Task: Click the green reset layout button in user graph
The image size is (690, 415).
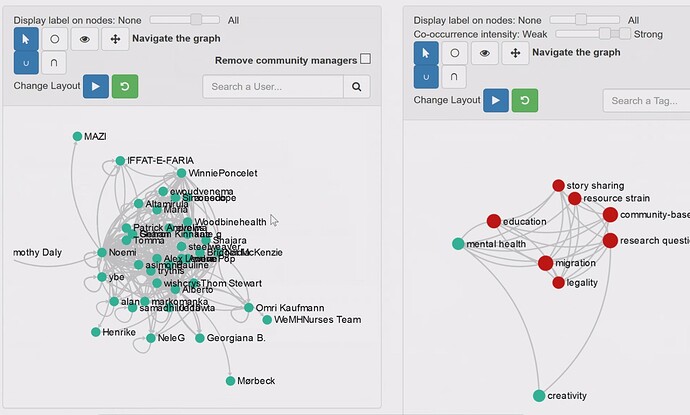Action: click(125, 87)
